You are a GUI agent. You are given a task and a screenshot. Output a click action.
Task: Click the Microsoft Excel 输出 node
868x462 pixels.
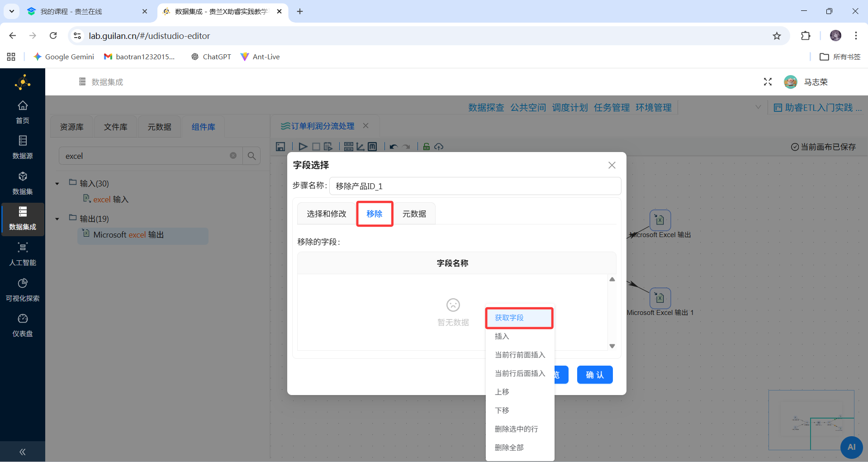660,220
